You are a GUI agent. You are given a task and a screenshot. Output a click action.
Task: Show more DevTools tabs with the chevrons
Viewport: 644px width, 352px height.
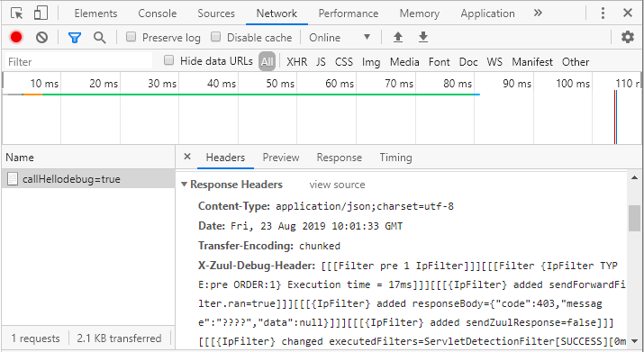[x=538, y=14]
